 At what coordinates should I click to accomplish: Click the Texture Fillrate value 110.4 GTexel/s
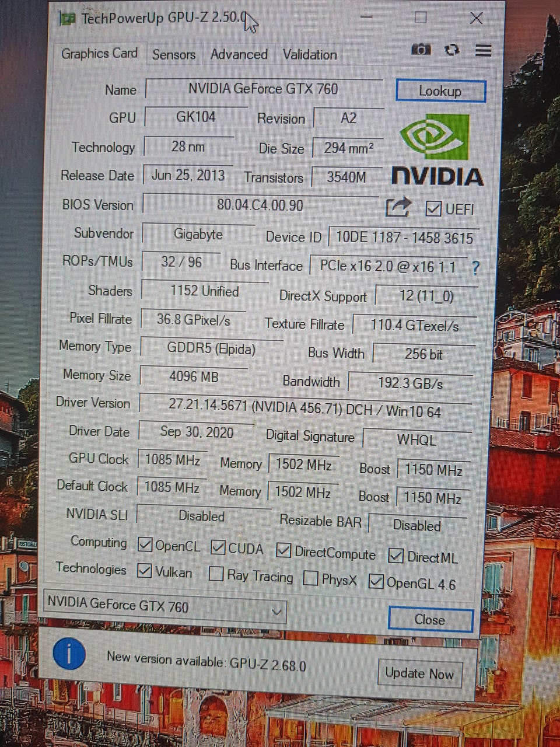(x=415, y=326)
